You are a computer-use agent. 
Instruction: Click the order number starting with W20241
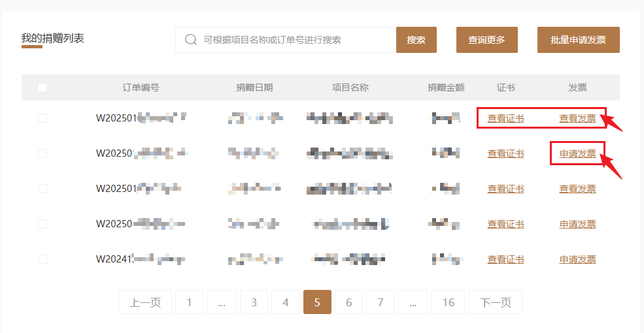(x=141, y=259)
